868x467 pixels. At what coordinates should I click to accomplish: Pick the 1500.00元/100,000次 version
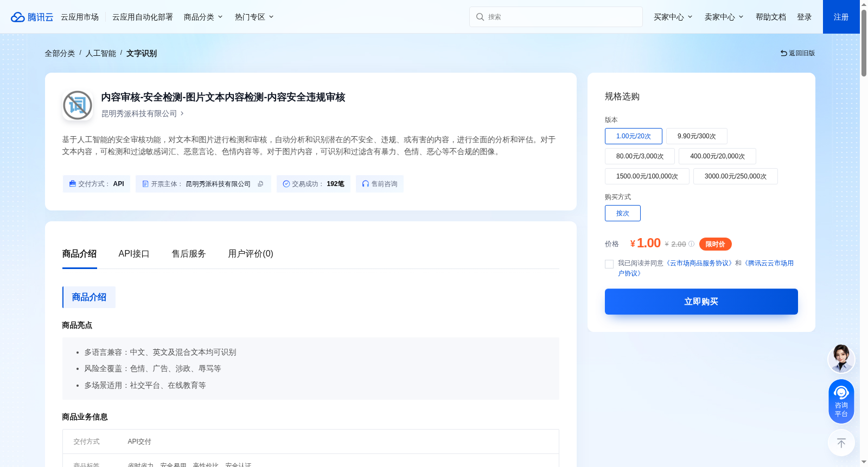[x=647, y=176]
